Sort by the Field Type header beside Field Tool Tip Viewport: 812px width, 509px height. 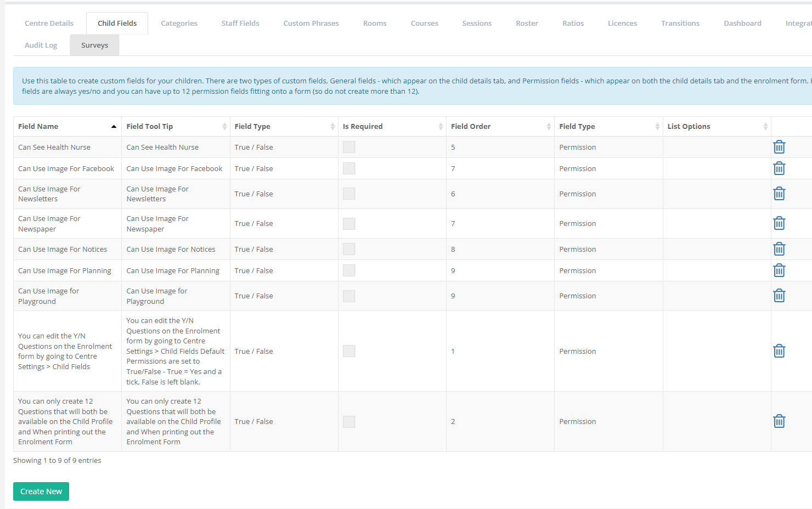(284, 126)
